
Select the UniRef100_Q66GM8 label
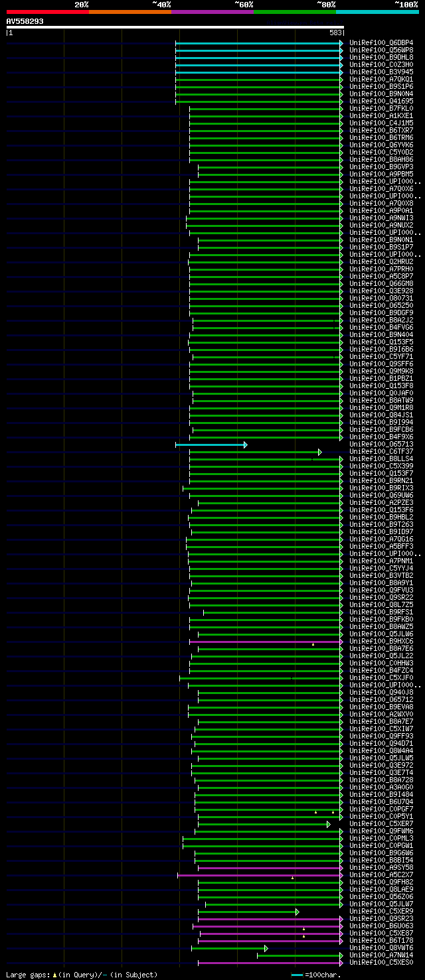tap(381, 283)
